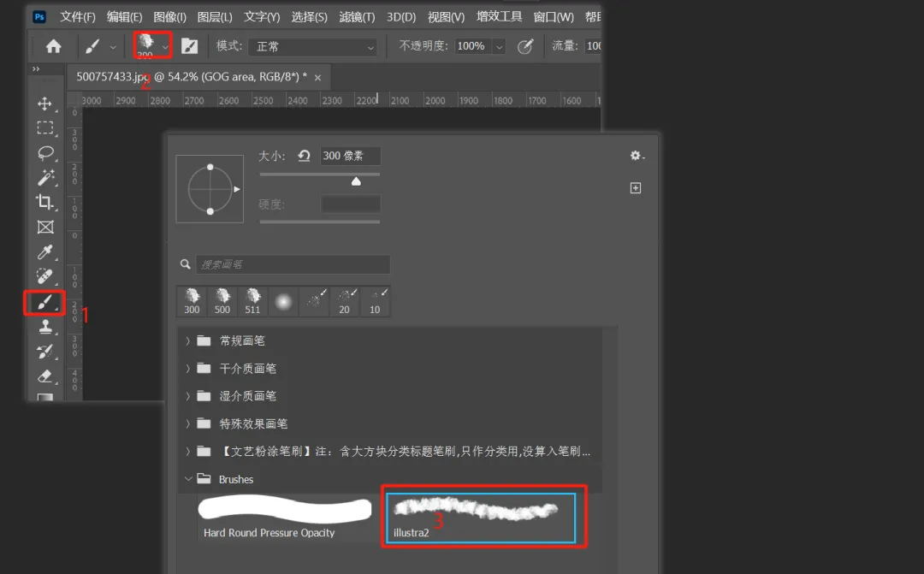
Task: Open the 视图(V) menu
Action: click(446, 17)
